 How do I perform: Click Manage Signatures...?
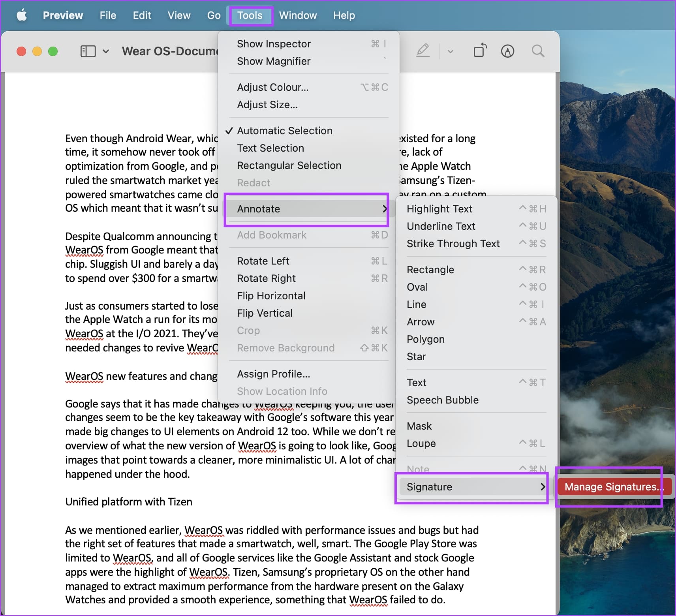click(614, 487)
